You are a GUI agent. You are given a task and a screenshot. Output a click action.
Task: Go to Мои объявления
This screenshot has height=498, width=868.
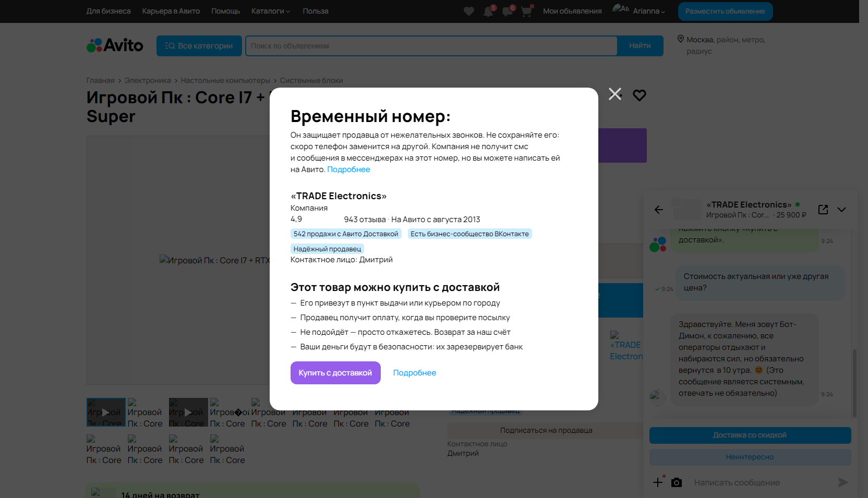pyautogui.click(x=572, y=11)
